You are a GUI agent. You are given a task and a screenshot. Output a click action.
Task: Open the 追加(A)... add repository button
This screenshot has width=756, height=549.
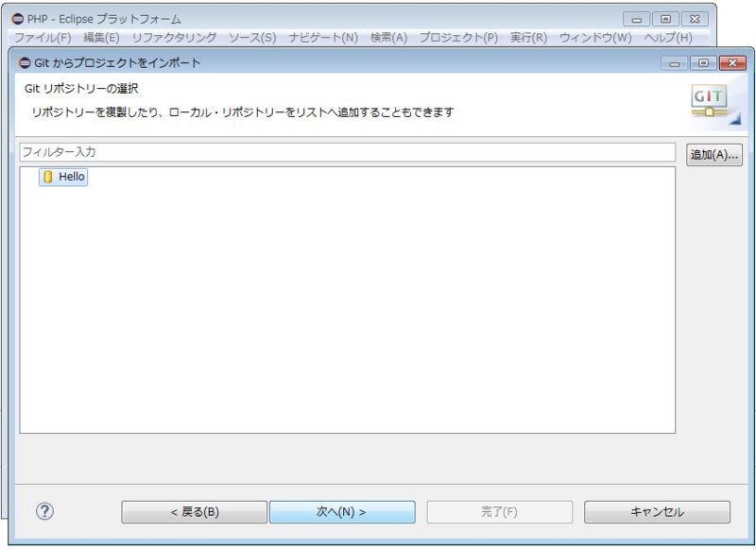[x=714, y=155]
